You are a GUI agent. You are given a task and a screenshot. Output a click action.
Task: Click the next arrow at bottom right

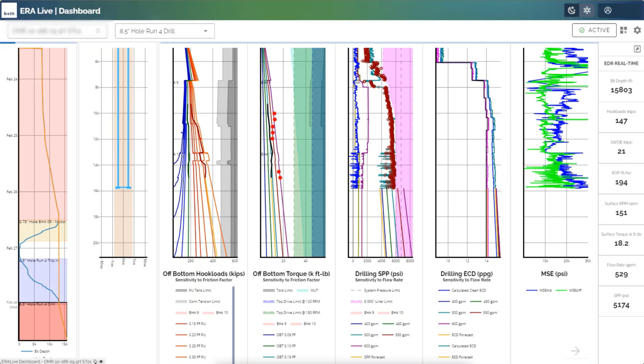[x=575, y=351]
